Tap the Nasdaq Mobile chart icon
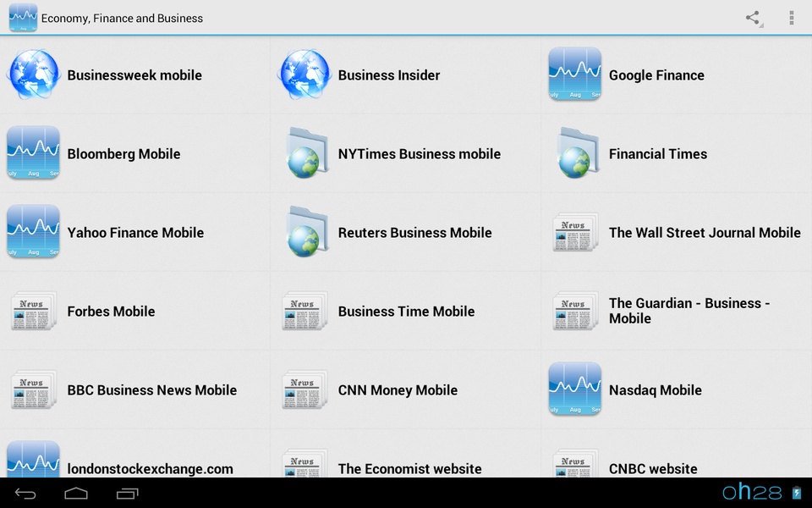The width and height of the screenshot is (812, 508). point(575,389)
